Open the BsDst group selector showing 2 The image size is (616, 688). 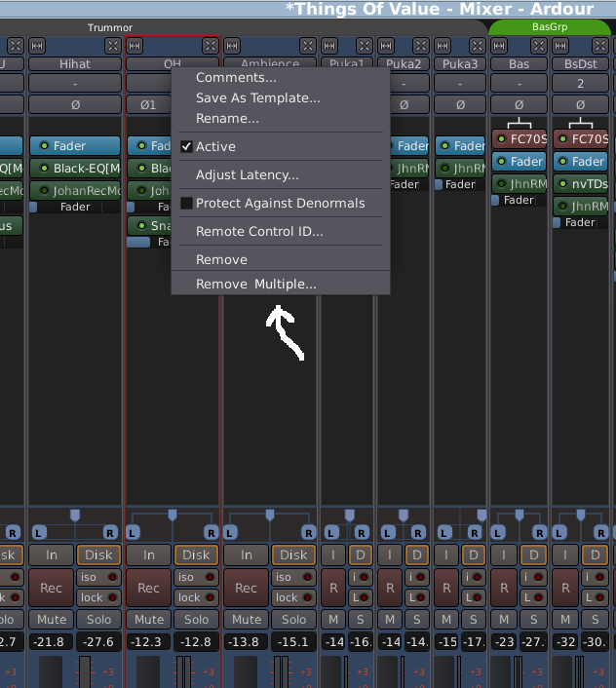pyautogui.click(x=580, y=84)
